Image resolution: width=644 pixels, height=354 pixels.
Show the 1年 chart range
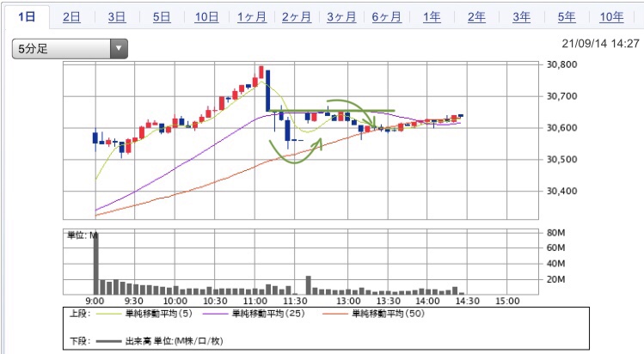click(x=432, y=17)
